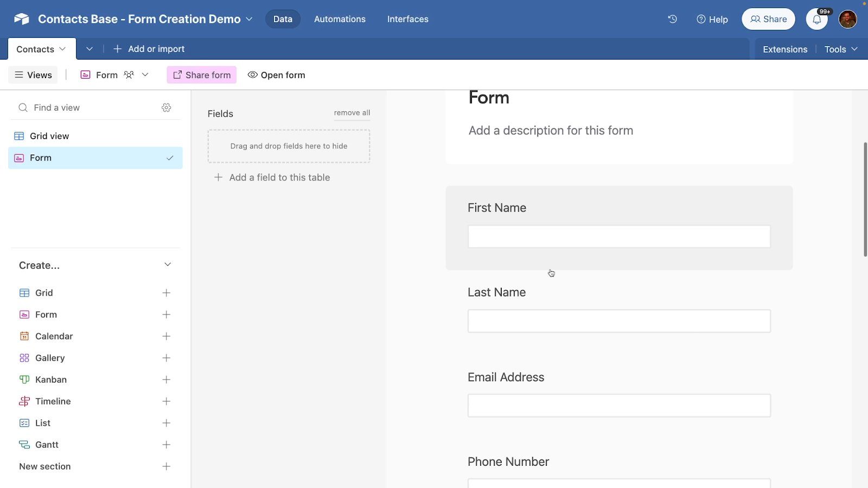Open view settings gear icon
The width and height of the screenshot is (868, 488).
(167, 107)
